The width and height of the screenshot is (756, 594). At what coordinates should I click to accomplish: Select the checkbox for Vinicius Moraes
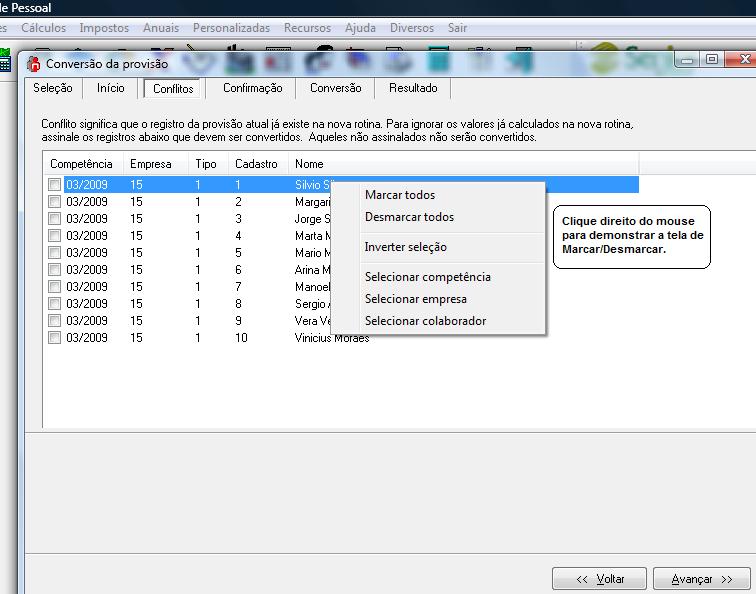(54, 338)
